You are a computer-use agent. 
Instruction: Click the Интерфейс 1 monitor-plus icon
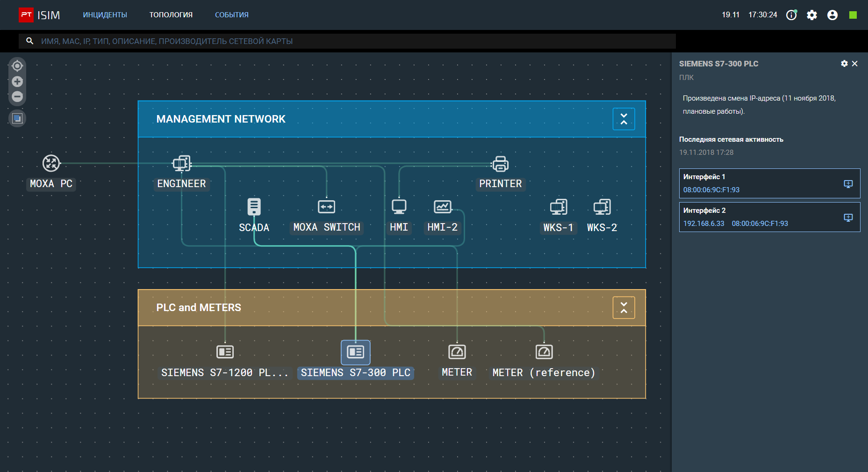point(848,184)
